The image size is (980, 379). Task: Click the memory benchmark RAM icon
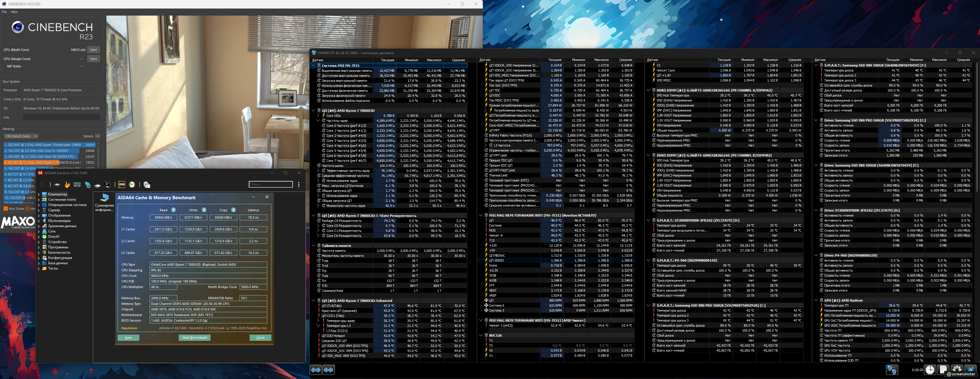77,184
